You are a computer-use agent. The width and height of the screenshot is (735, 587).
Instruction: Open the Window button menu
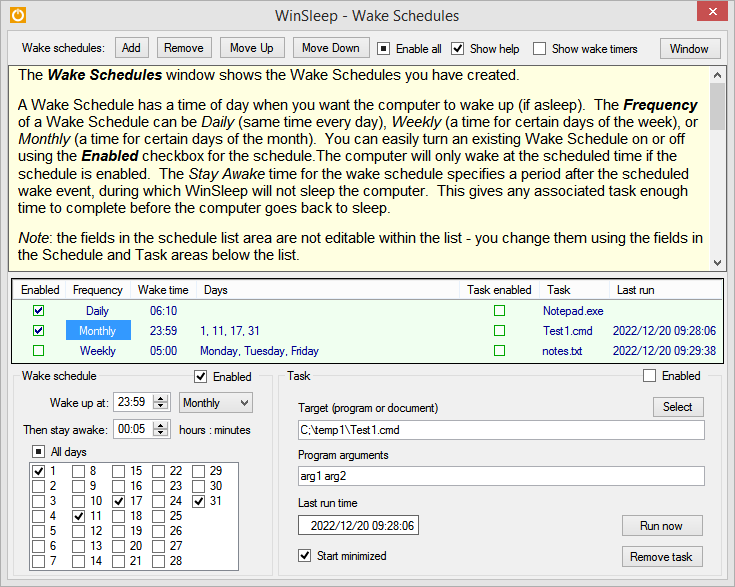690,49
